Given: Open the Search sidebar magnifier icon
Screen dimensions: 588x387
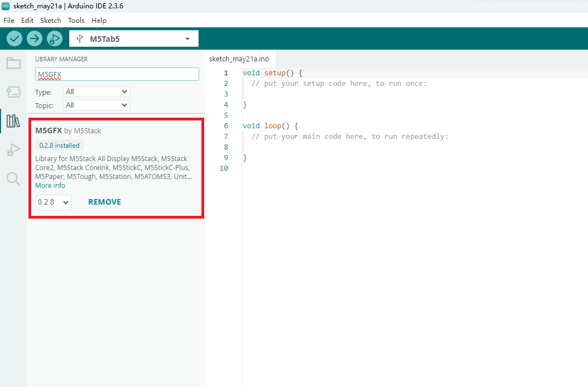Looking at the screenshot, I should pyautogui.click(x=13, y=179).
